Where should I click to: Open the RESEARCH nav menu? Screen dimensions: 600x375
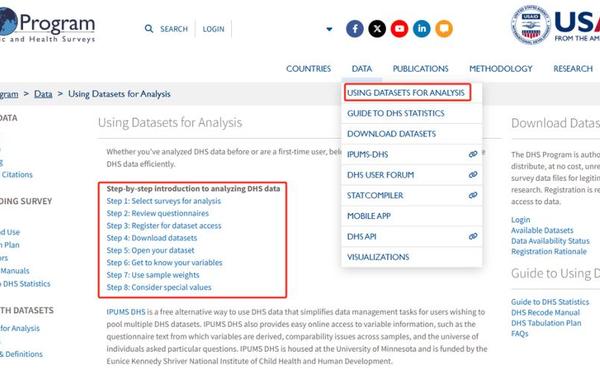coord(573,68)
